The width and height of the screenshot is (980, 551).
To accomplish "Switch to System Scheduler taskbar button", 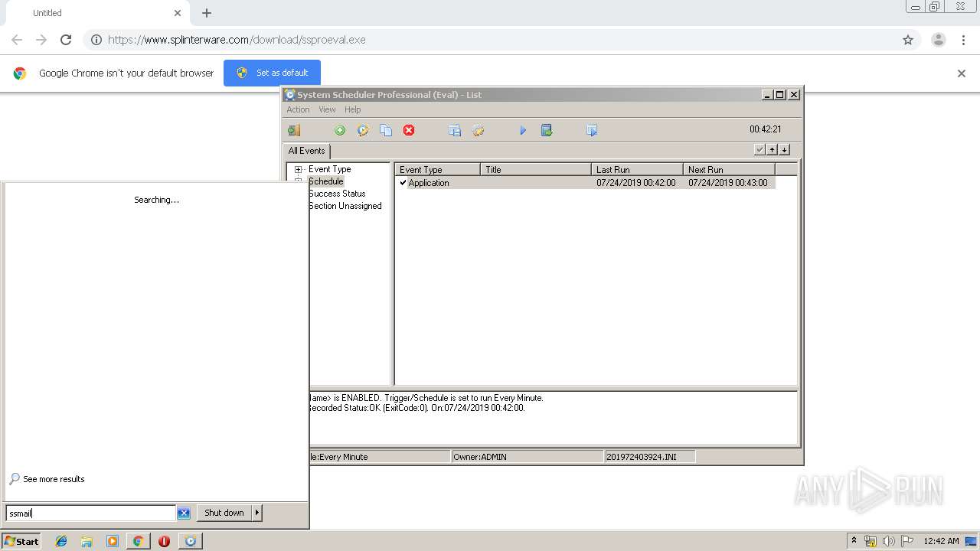I will [191, 541].
